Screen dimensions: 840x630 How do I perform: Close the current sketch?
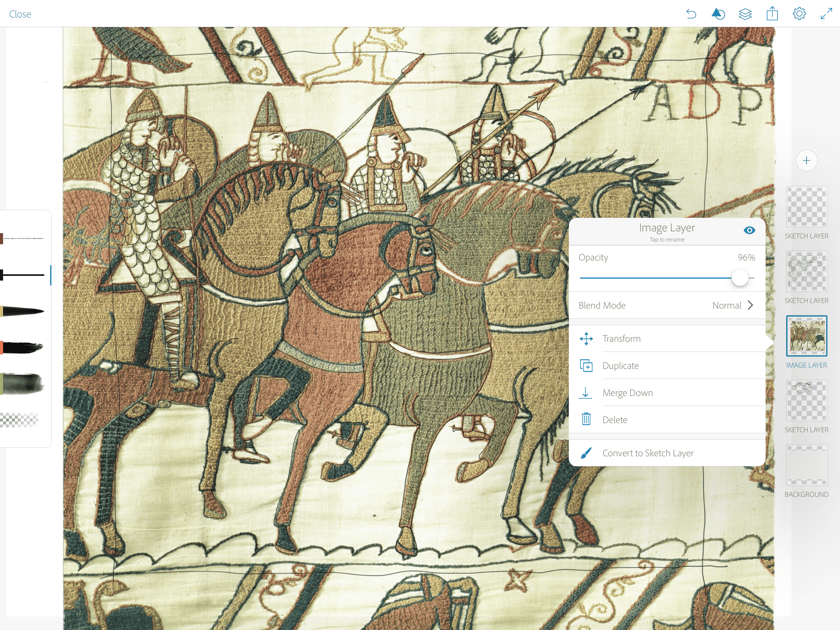[20, 14]
